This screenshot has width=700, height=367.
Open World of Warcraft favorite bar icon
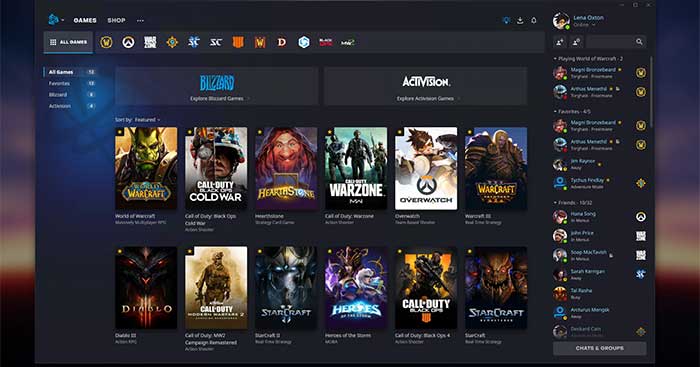click(106, 42)
